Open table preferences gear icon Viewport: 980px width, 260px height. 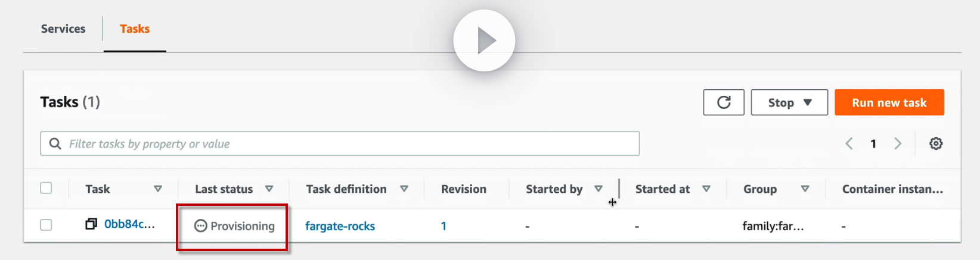click(936, 143)
